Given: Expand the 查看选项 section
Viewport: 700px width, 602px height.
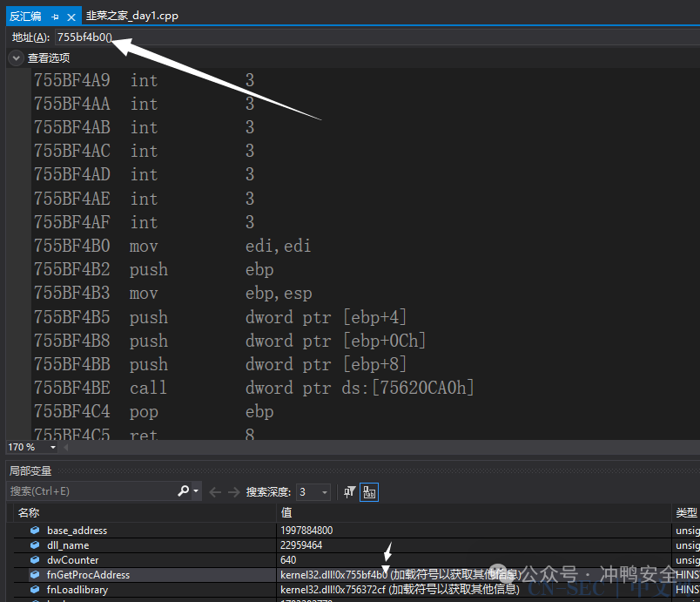Looking at the screenshot, I should [16, 58].
